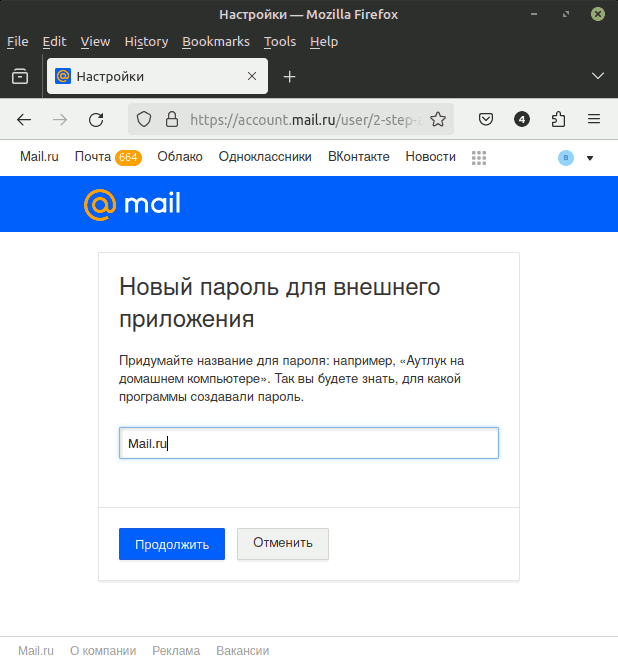Open footer Вакансии link
618x665 pixels.
(x=243, y=651)
